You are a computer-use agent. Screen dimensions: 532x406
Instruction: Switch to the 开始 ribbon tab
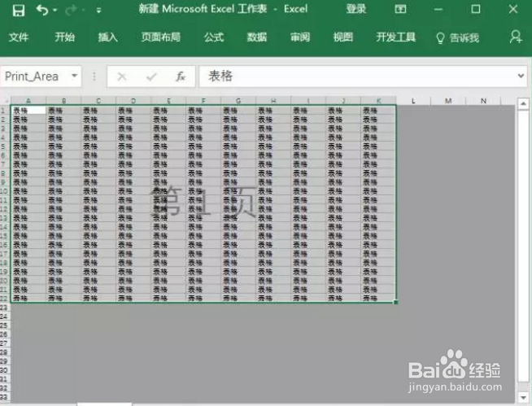click(64, 37)
